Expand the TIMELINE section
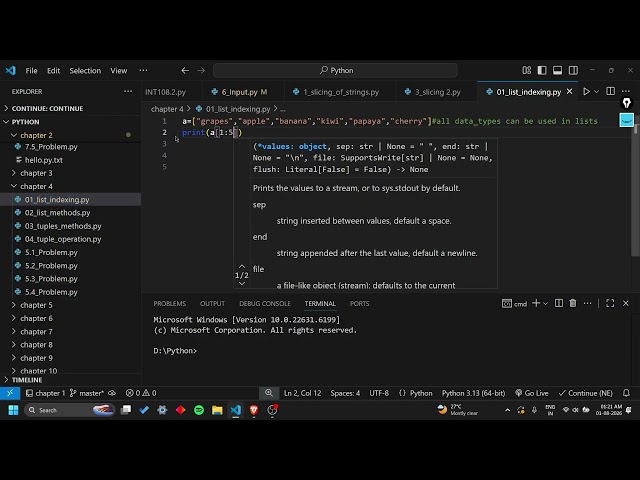Image resolution: width=640 pixels, height=480 pixels. click(70, 380)
